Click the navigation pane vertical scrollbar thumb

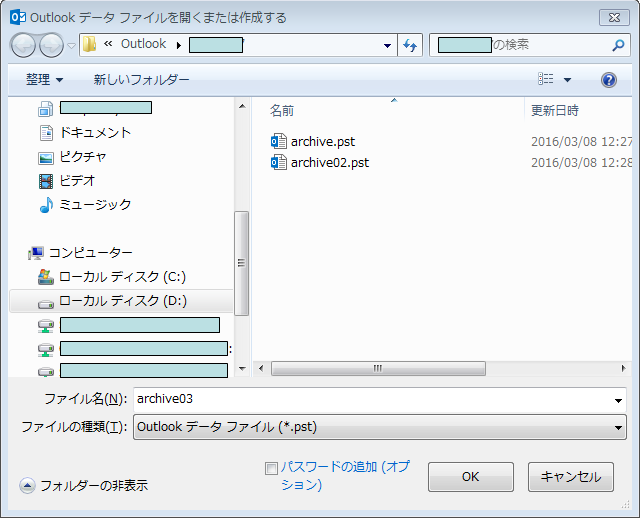pyautogui.click(x=241, y=263)
